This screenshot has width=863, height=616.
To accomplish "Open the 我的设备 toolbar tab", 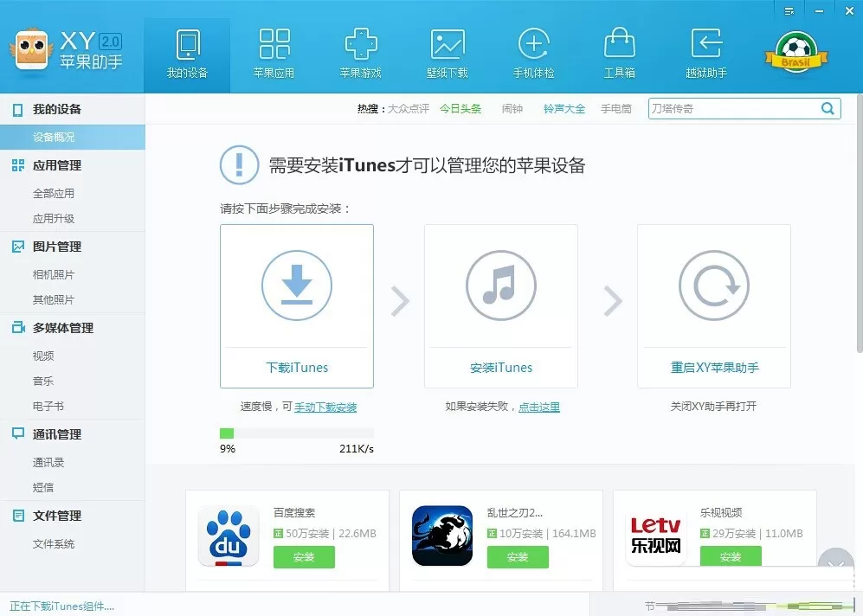I will [187, 55].
